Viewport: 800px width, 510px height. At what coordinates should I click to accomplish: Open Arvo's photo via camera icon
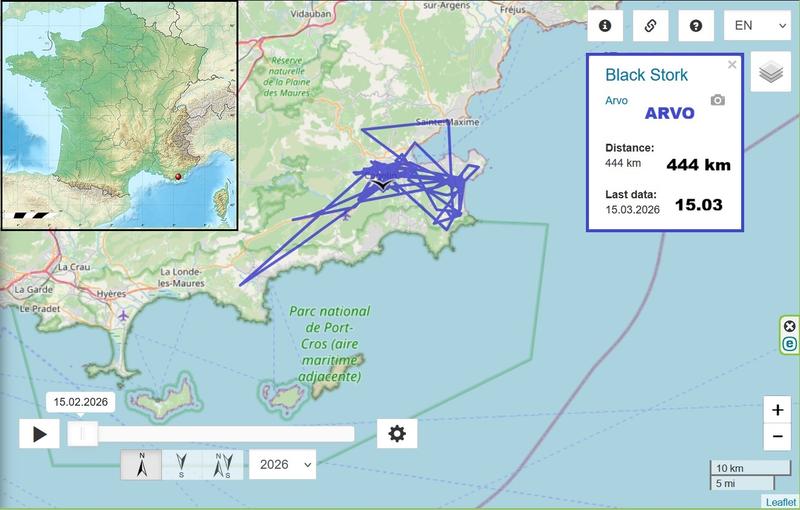tap(718, 100)
